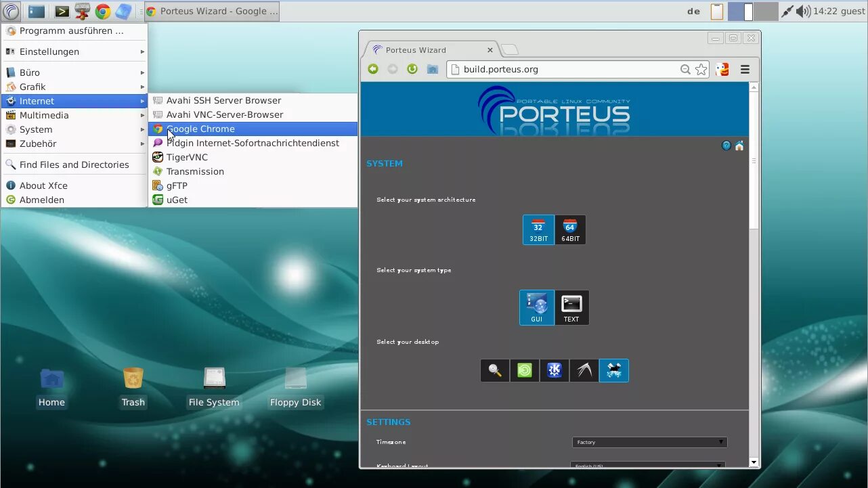Click the browser back arrow
The height and width of the screenshot is (488, 868).
(373, 69)
